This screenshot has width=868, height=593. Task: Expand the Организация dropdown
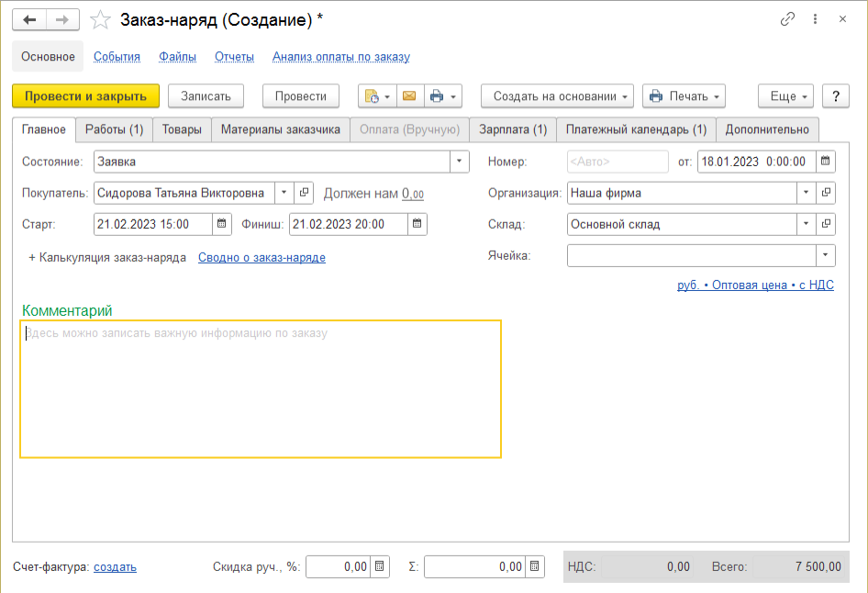click(x=806, y=193)
